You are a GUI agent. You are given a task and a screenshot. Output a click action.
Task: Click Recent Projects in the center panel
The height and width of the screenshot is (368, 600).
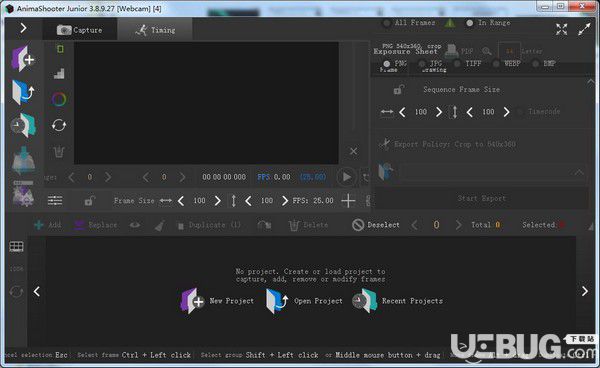pos(397,301)
